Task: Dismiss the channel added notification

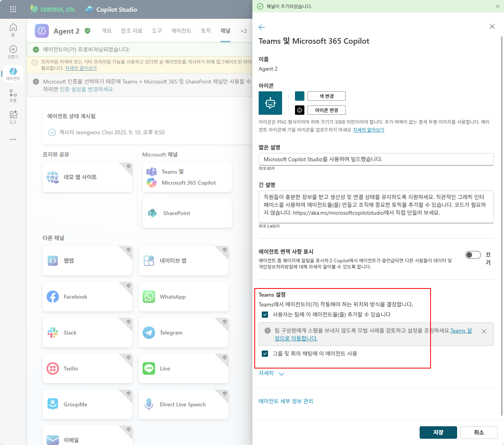Action: click(498, 6)
